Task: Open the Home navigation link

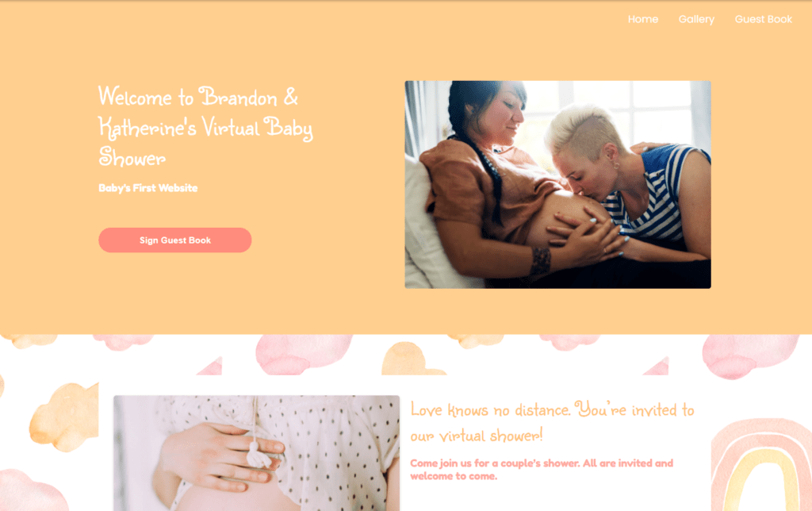Action: point(642,19)
